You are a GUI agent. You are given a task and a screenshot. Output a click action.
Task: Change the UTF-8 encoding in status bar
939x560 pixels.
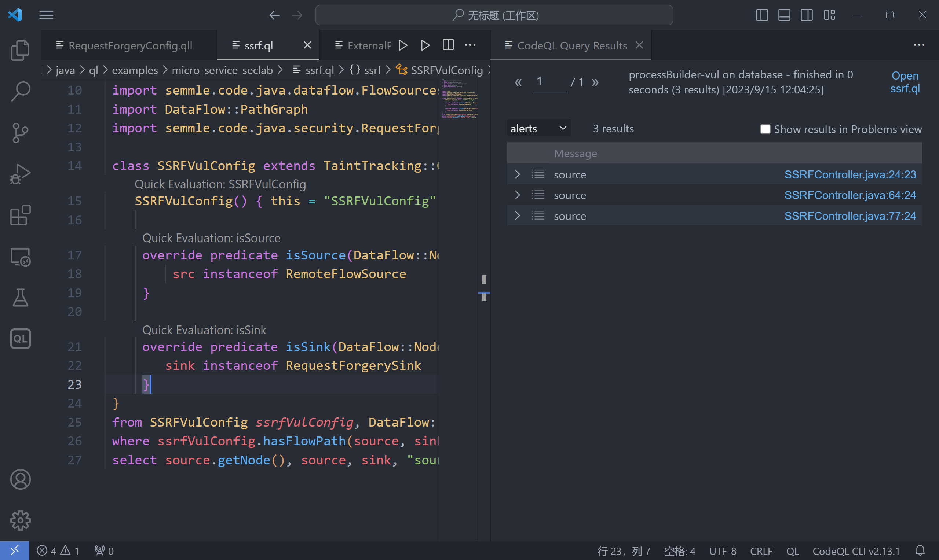(723, 551)
